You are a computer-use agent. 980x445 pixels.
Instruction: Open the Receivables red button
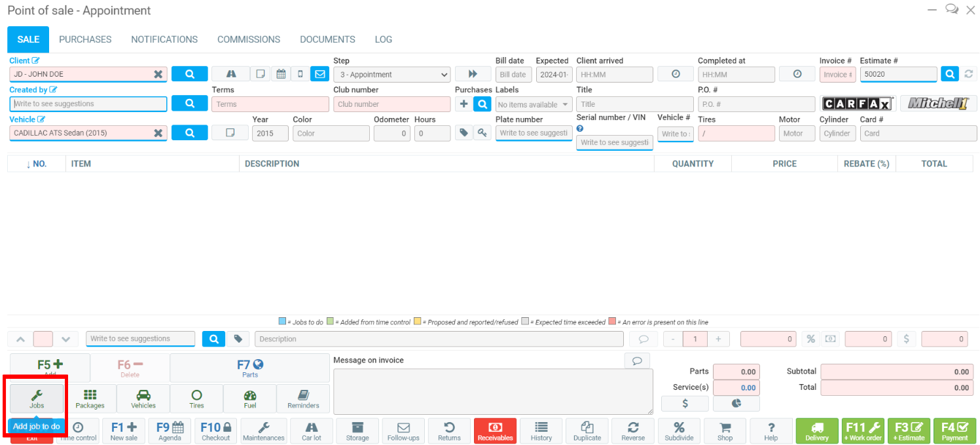[495, 431]
